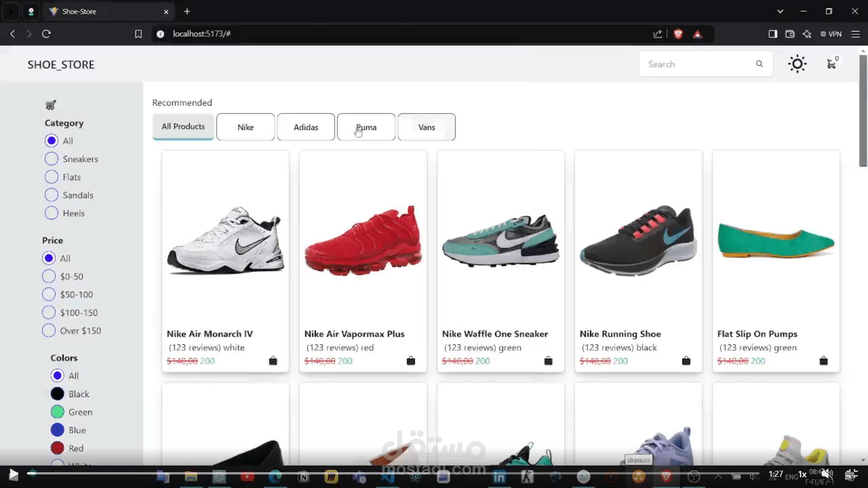The height and width of the screenshot is (488, 868).
Task: Choose the $50-100 price range
Action: [x=49, y=294]
